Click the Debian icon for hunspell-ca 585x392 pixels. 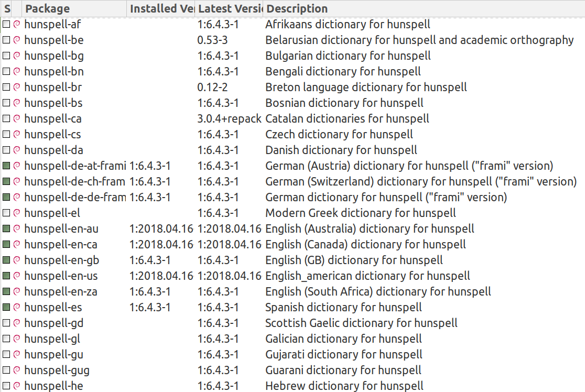click(17, 118)
